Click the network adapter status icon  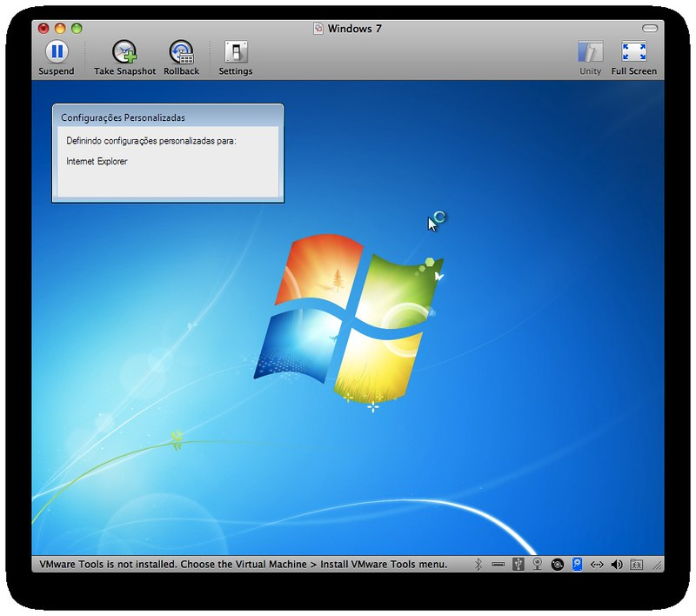[x=597, y=565]
